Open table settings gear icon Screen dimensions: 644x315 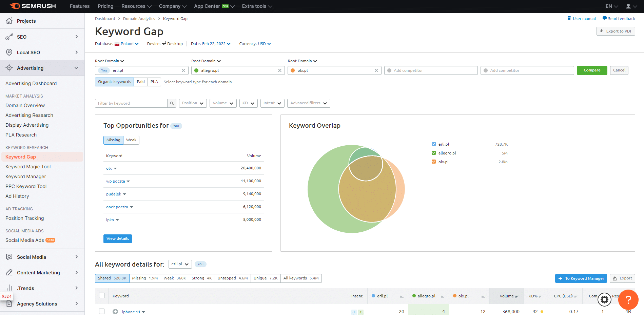(604, 299)
